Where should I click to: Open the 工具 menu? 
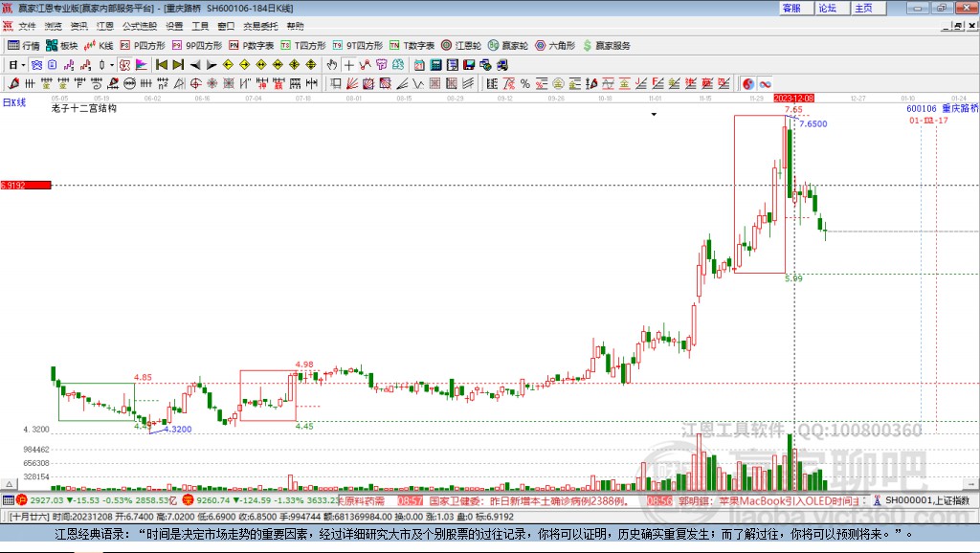click(200, 26)
